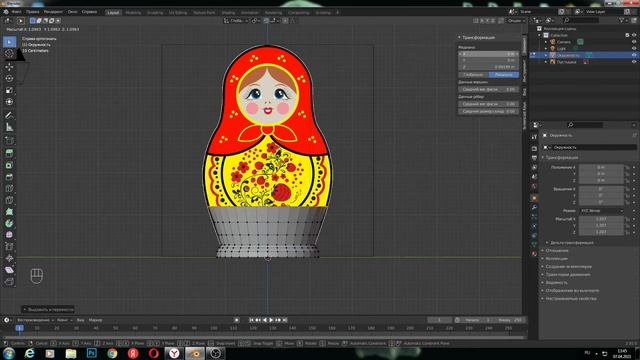Screen dimensions: 640x360
Task: Toggle auto keying in timeline
Action: (x=236, y=320)
